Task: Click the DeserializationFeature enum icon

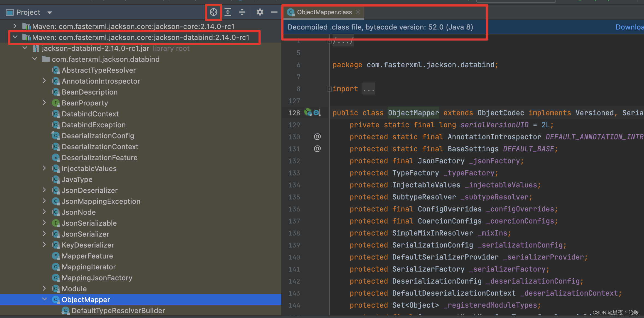Action: (x=55, y=157)
